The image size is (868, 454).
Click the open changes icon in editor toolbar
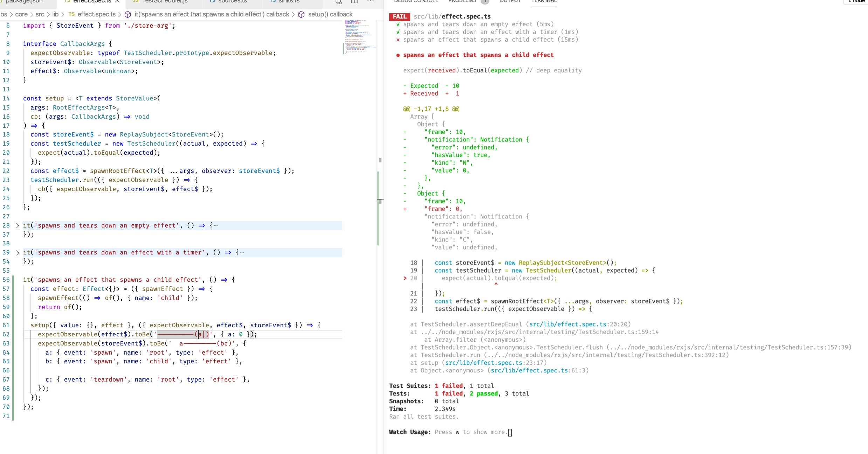point(338,1)
